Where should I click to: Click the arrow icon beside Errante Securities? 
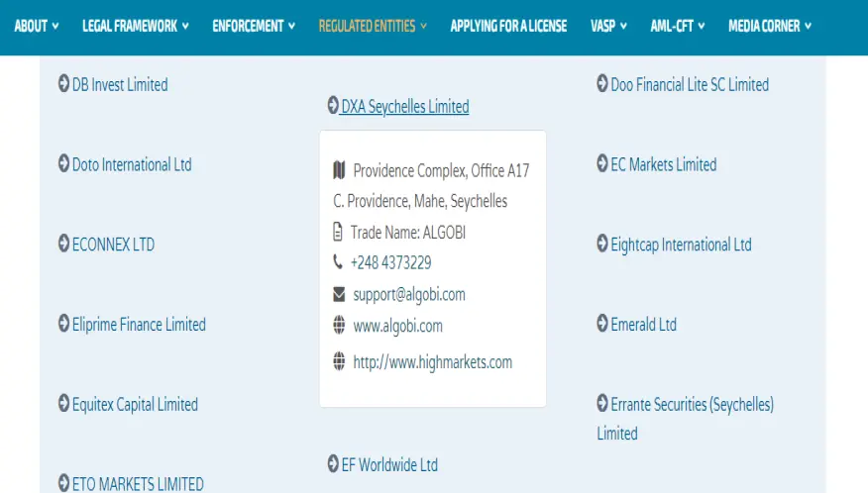tap(602, 403)
